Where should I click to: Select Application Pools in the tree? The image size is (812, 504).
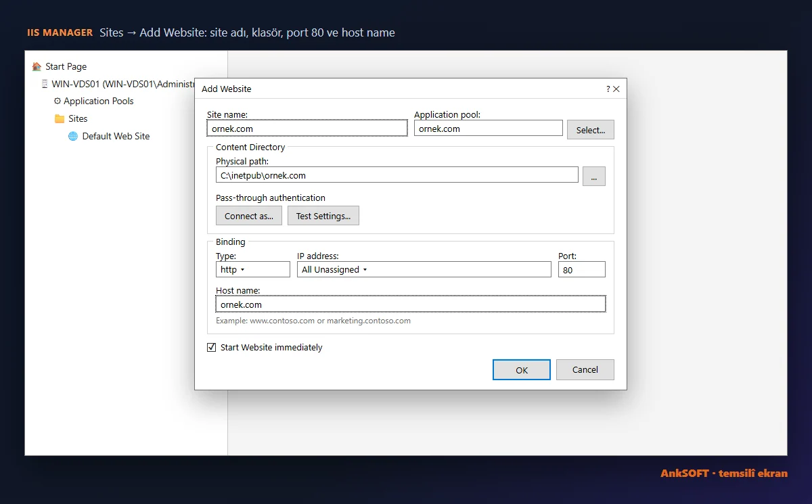pos(99,101)
